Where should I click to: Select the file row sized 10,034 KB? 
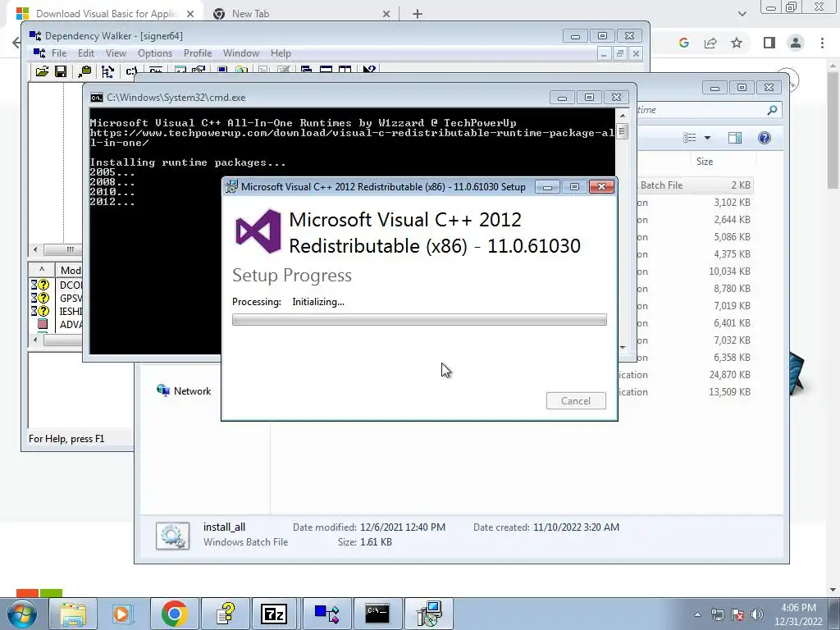coord(695,271)
